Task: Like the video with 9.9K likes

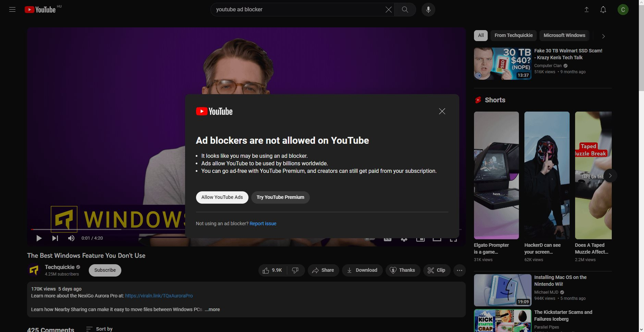Action: [x=272, y=270]
